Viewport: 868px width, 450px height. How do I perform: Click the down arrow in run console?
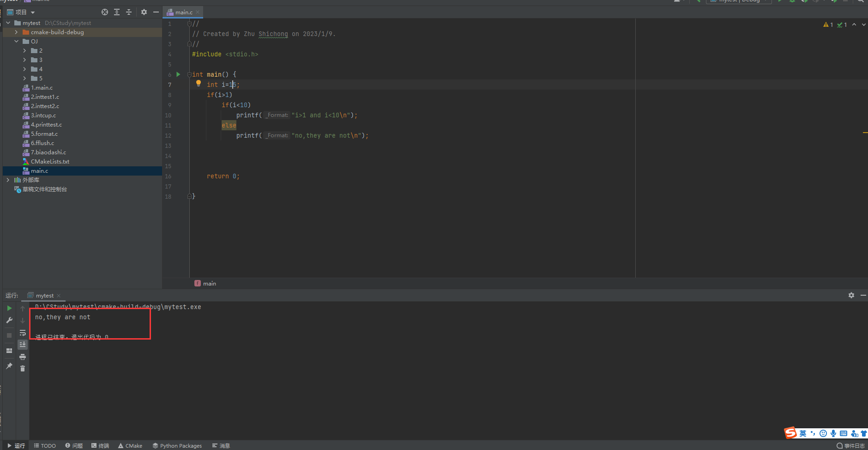(23, 320)
